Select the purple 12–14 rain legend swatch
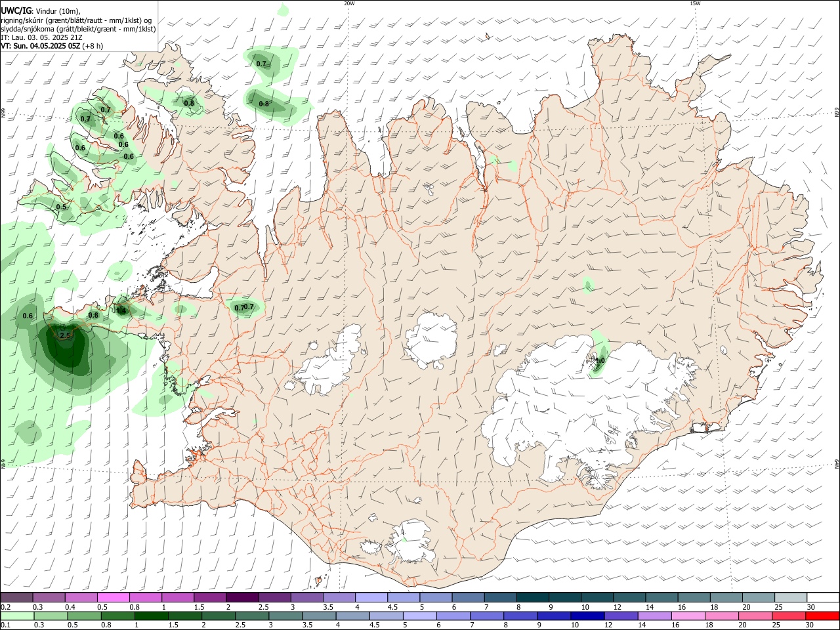Viewport: 840px width, 630px height. point(621,616)
